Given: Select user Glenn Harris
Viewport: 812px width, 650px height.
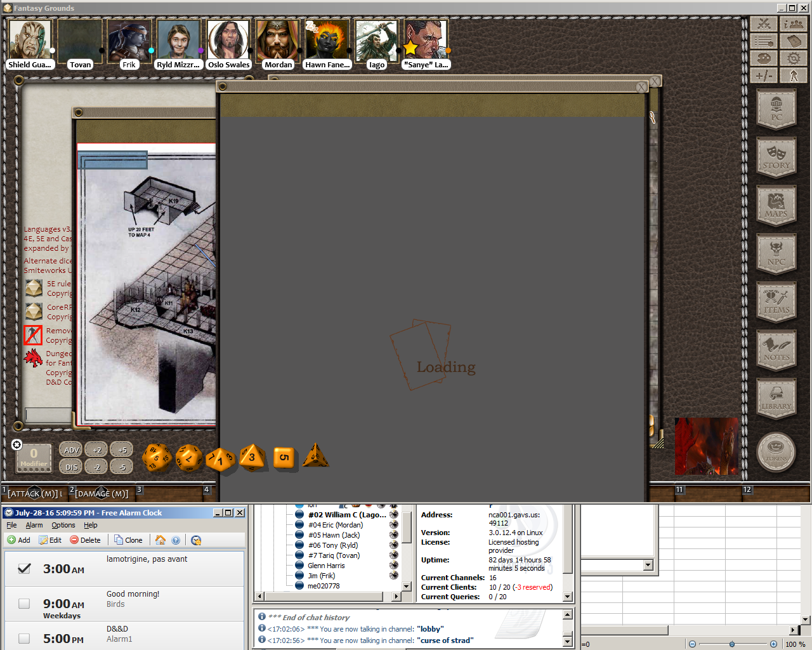Looking at the screenshot, I should click(x=326, y=566).
